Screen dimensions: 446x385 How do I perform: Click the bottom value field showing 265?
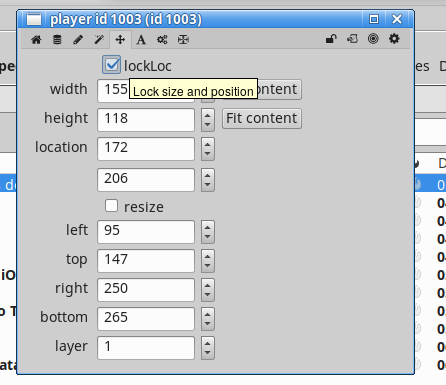click(x=146, y=319)
